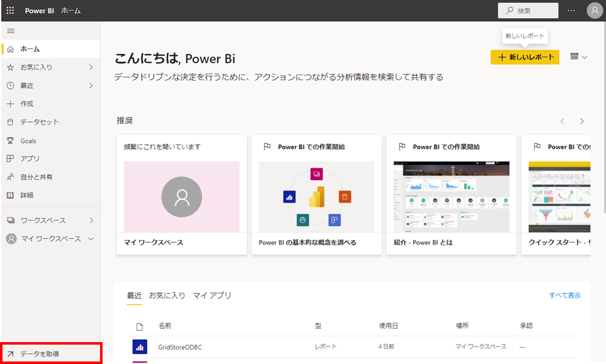Click the 検索 search box

[x=528, y=11]
